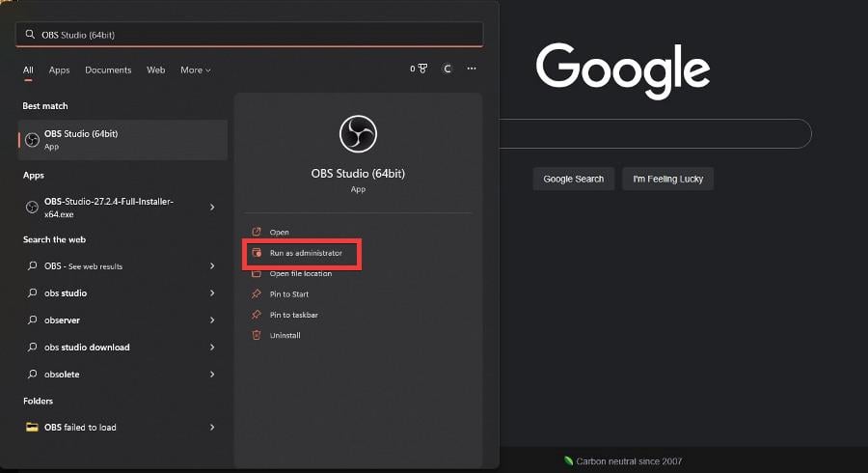Viewport: 868px width, 473px height.
Task: Choose Run as administrator option
Action: point(306,253)
